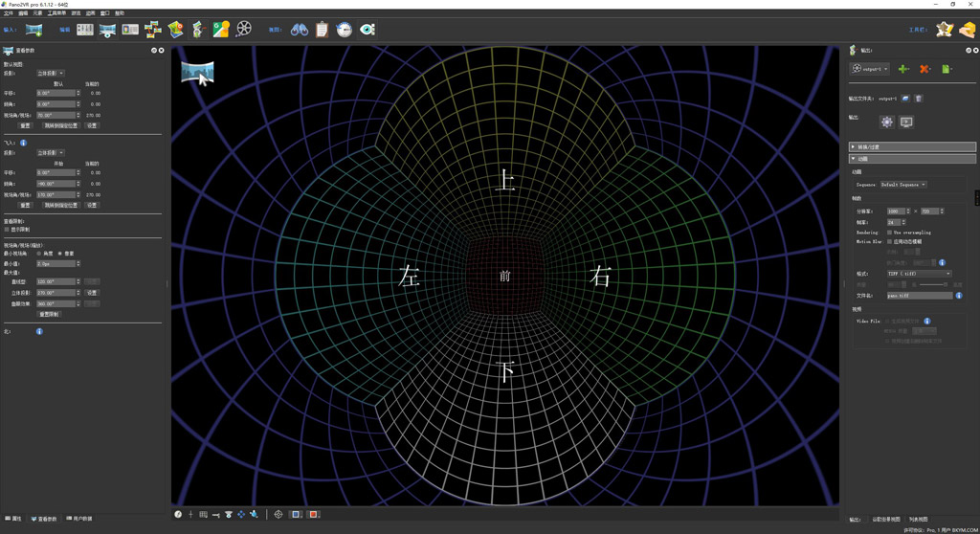Click the 重置限制 button

[49, 315]
